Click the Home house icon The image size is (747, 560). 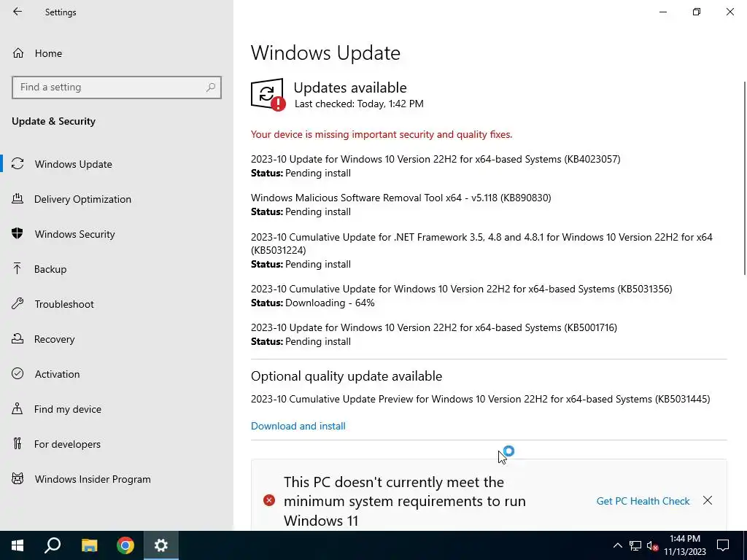coord(18,52)
